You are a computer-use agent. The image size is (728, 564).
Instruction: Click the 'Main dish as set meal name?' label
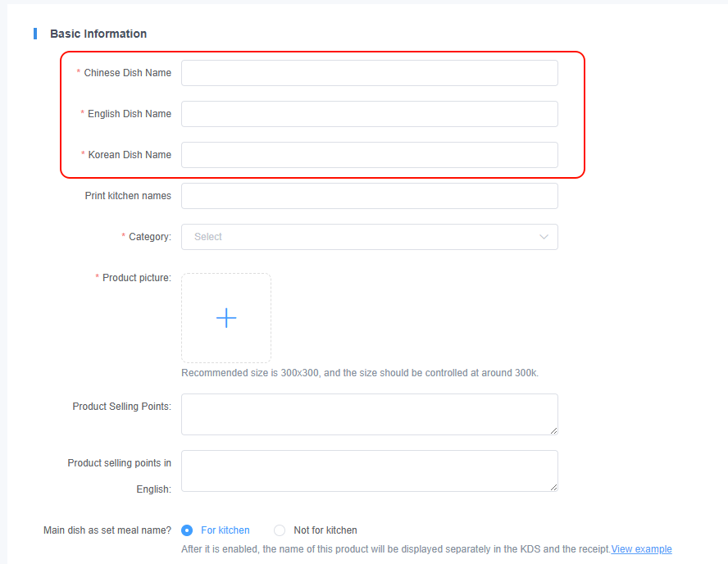pyautogui.click(x=107, y=530)
